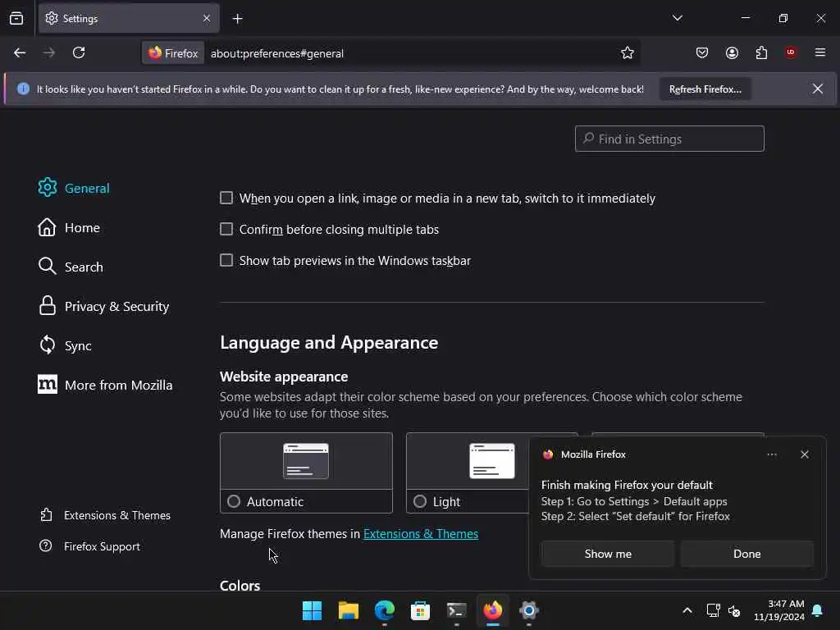
Task: Click the Automatic appearance preview thumbnail
Action: (x=306, y=461)
